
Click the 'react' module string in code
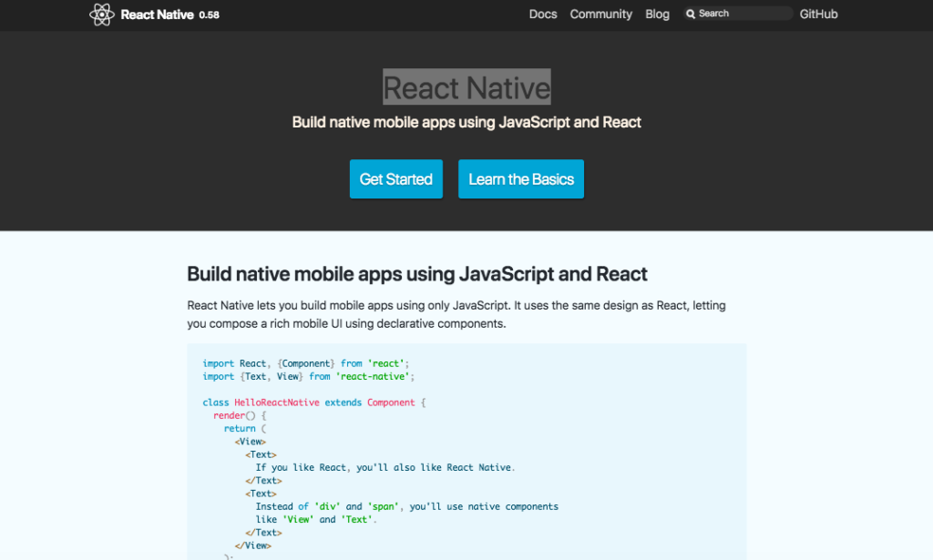click(x=387, y=362)
